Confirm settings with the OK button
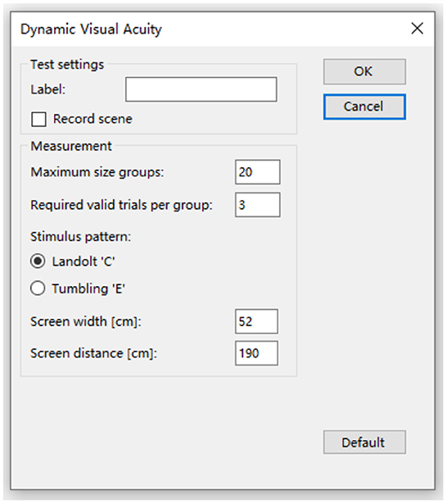The height and width of the screenshot is (504, 447). click(x=364, y=71)
